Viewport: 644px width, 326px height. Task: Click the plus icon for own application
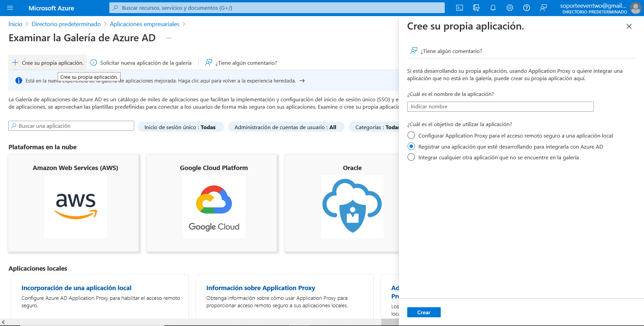click(x=15, y=63)
